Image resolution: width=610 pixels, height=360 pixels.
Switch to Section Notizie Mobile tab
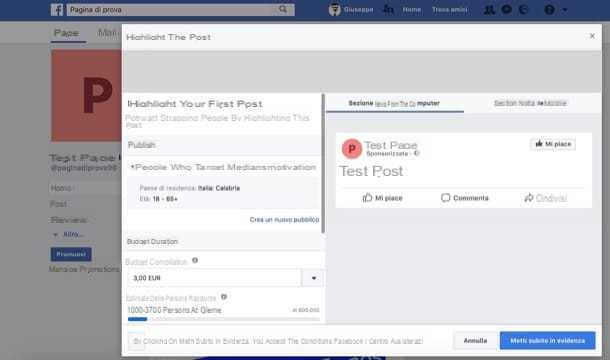click(x=530, y=104)
